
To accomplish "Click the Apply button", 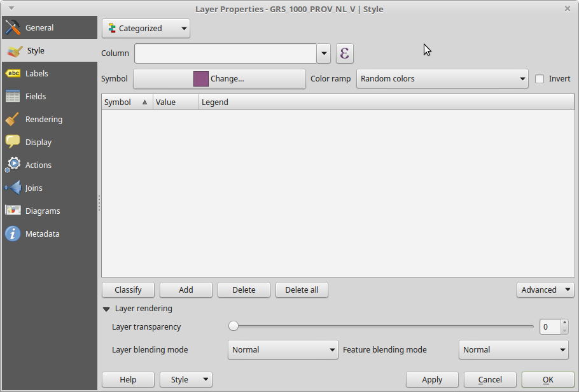I will [x=432, y=380].
